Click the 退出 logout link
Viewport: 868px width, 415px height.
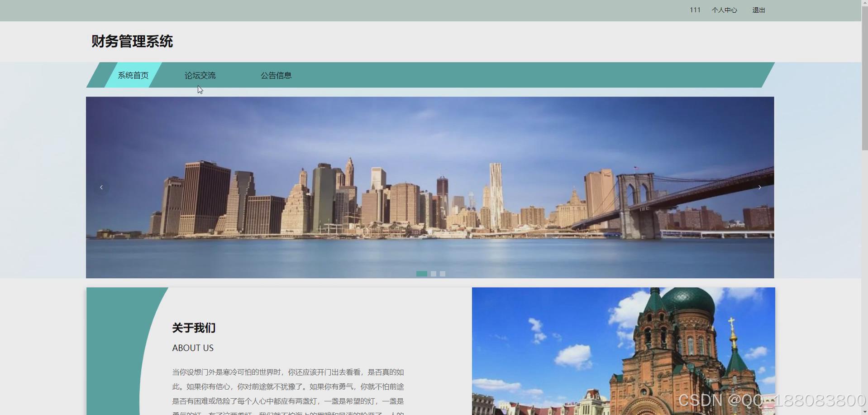(x=758, y=10)
